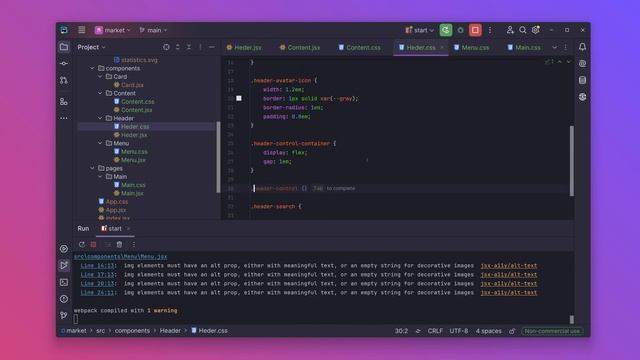Open jsx-a11y/alt-text link on first warning

click(509, 266)
